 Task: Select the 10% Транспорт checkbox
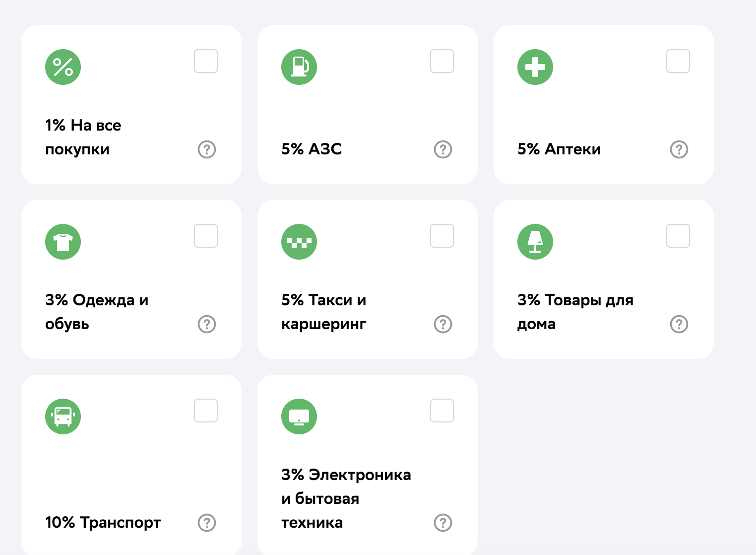(206, 411)
